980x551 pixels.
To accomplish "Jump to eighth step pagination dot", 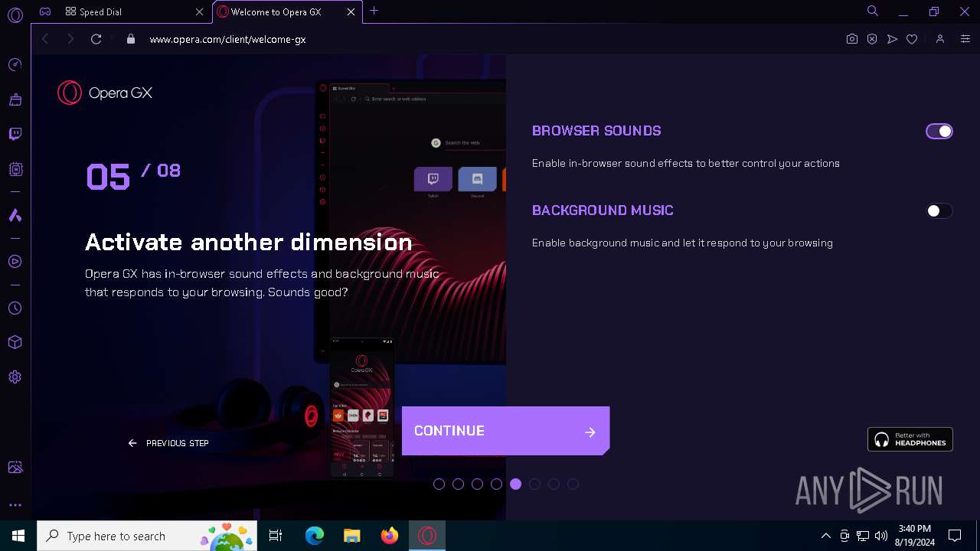I will click(573, 484).
